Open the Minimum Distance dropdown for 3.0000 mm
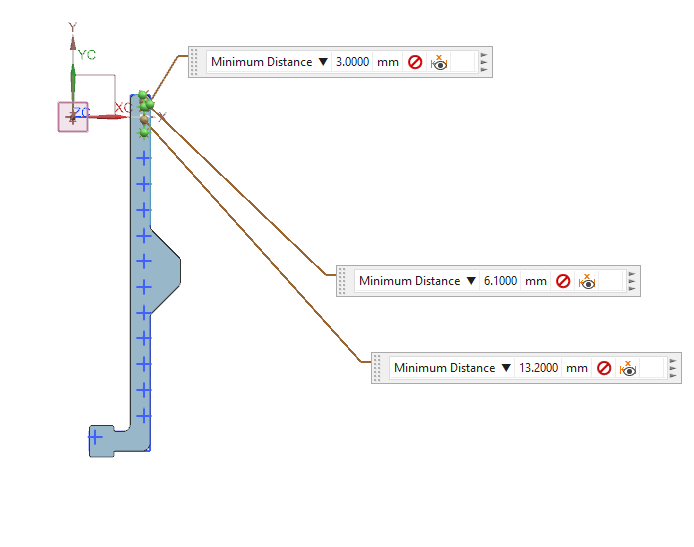Viewport: 694px width, 547px height. click(323, 62)
